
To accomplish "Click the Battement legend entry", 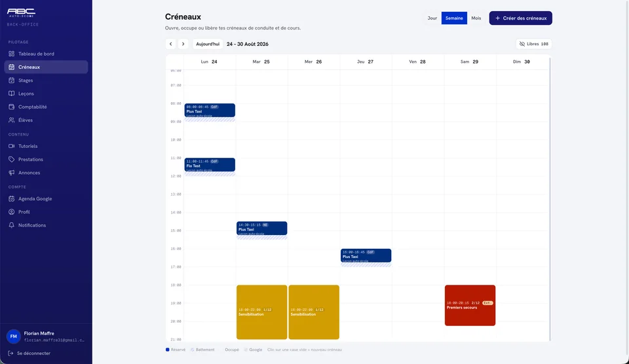I will 202,350.
